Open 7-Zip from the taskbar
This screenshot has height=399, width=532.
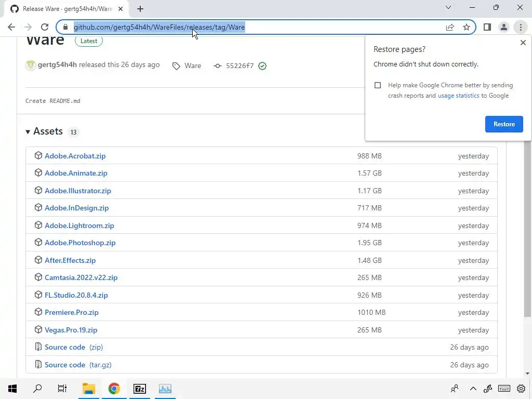[x=140, y=389]
